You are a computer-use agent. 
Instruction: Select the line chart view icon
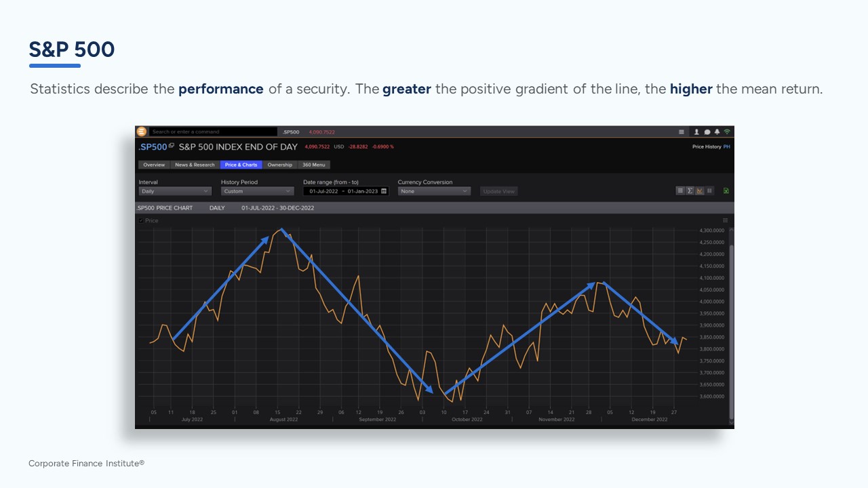point(699,191)
